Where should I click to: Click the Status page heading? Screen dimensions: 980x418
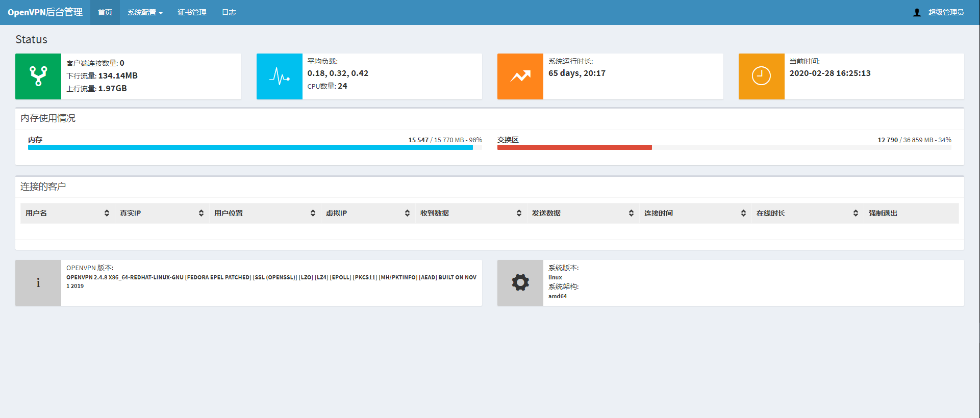[x=31, y=39]
